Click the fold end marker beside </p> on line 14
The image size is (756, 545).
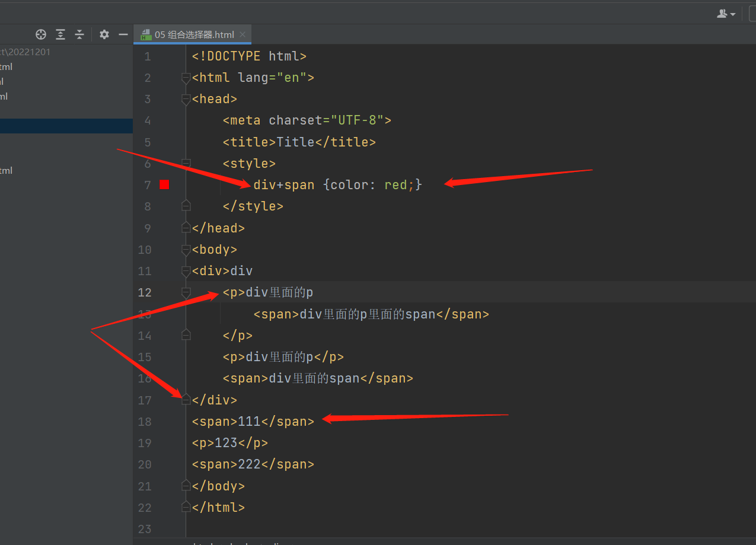tap(186, 335)
